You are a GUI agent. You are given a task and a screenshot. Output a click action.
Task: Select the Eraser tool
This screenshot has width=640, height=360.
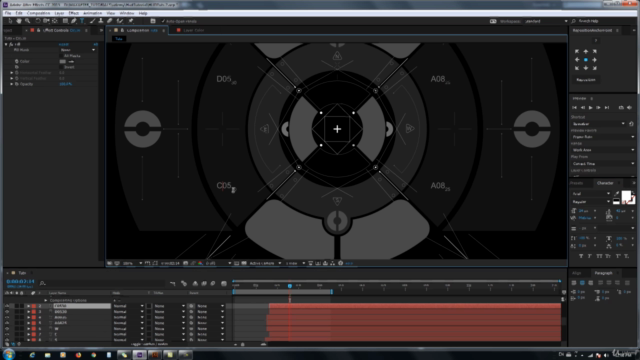click(109, 21)
